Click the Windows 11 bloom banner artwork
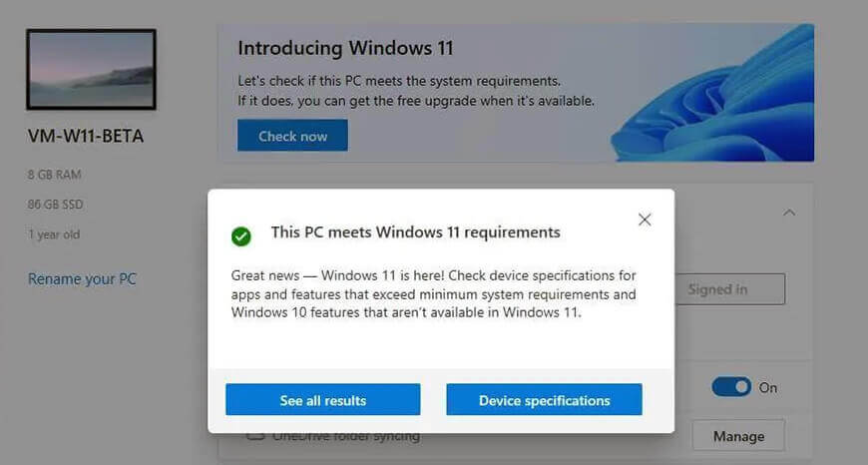This screenshot has height=465, width=868. pyautogui.click(x=712, y=93)
